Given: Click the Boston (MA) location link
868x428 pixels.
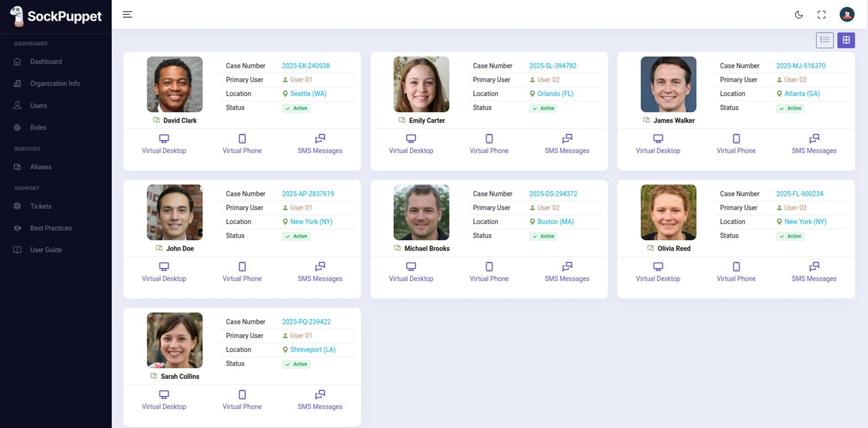Looking at the screenshot, I should 556,222.
